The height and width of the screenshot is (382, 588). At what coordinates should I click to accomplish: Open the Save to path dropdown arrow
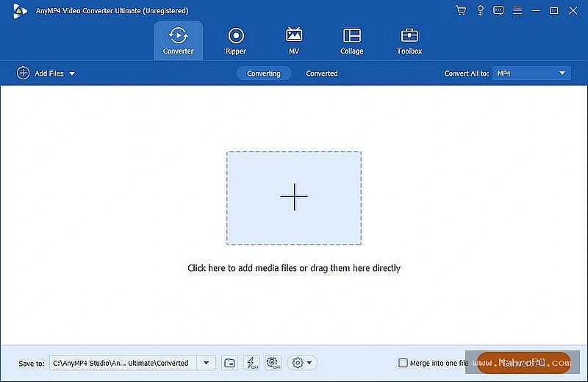point(207,363)
